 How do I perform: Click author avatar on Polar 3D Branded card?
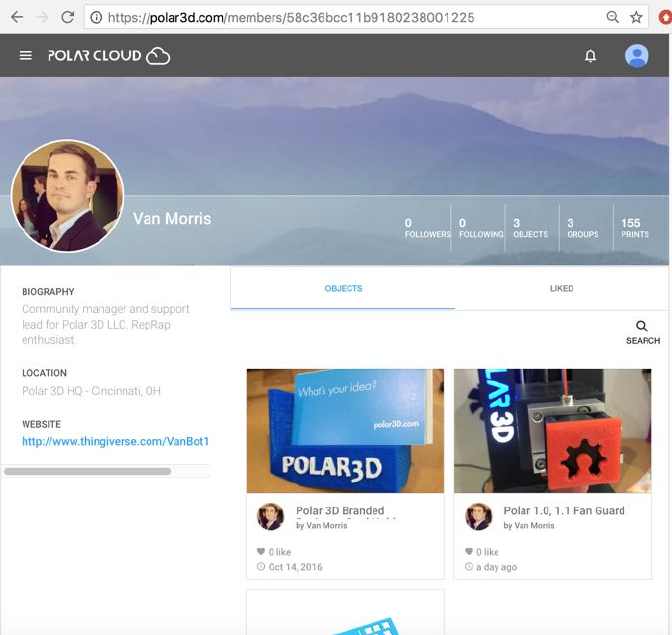pyautogui.click(x=270, y=516)
